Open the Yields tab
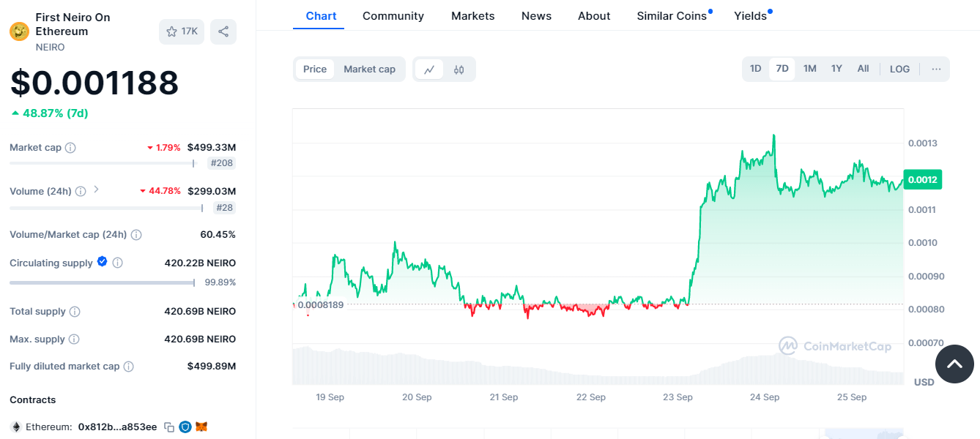The width and height of the screenshot is (980, 439). [x=751, y=16]
